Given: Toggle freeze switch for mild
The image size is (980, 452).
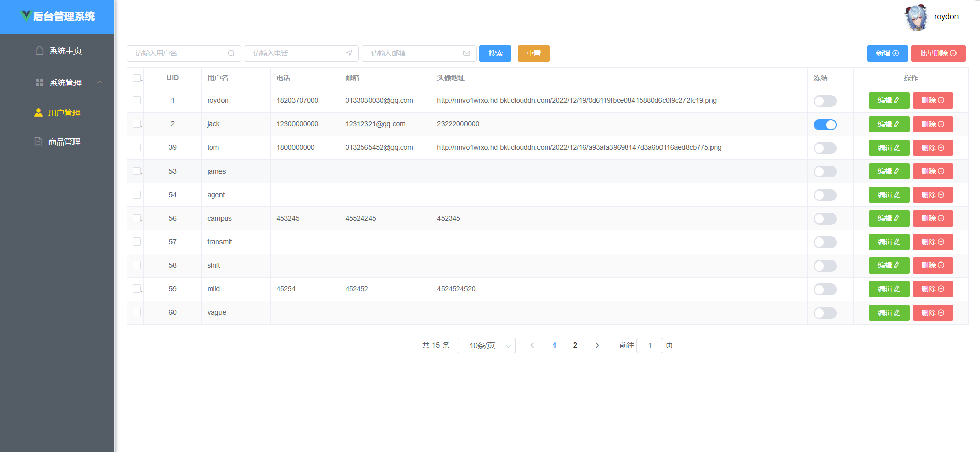Looking at the screenshot, I should tap(825, 289).
